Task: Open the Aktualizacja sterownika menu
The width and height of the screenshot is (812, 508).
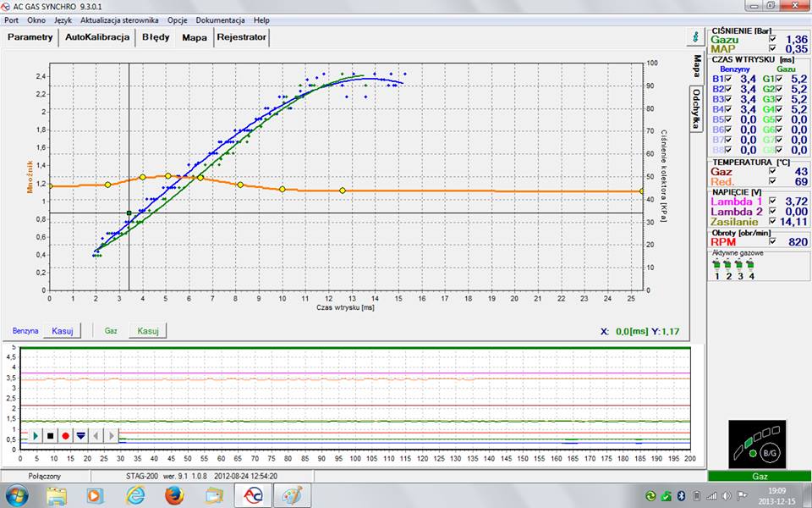Action: [119, 19]
